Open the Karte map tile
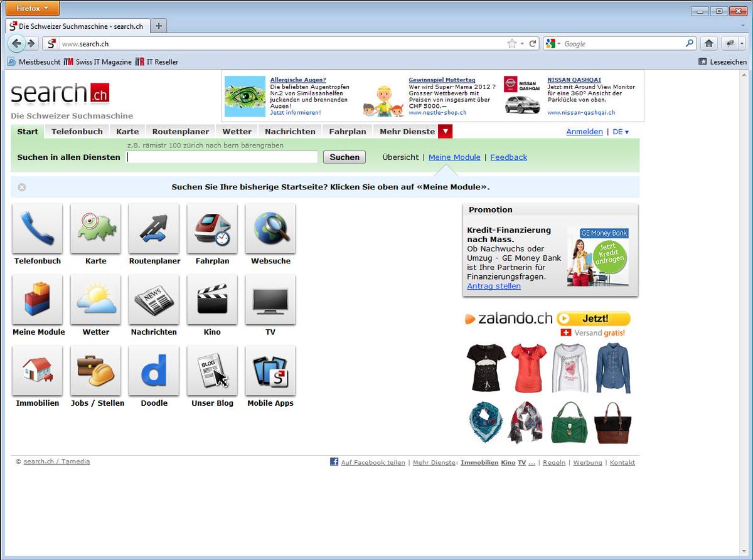This screenshot has height=560, width=753. click(x=95, y=228)
